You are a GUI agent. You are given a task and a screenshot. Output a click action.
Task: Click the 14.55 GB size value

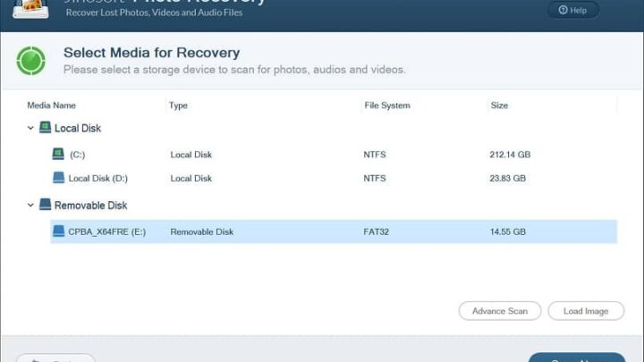[508, 232]
